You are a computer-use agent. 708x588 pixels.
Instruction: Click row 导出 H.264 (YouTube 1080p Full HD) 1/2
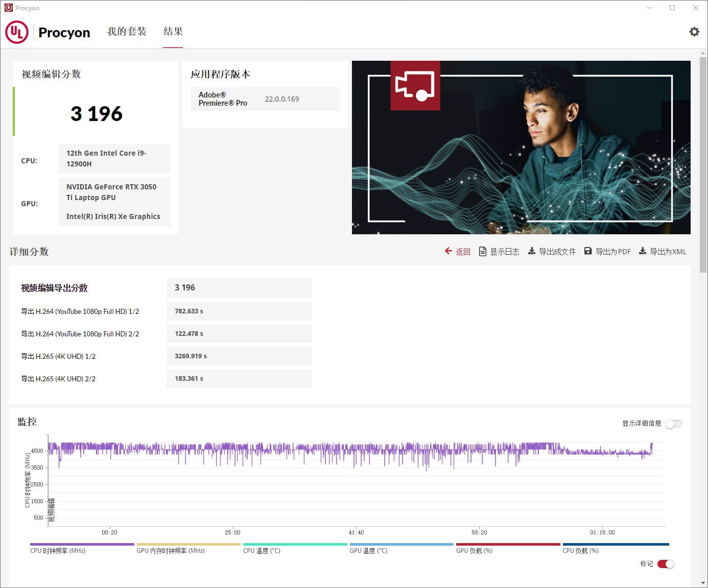point(80,311)
